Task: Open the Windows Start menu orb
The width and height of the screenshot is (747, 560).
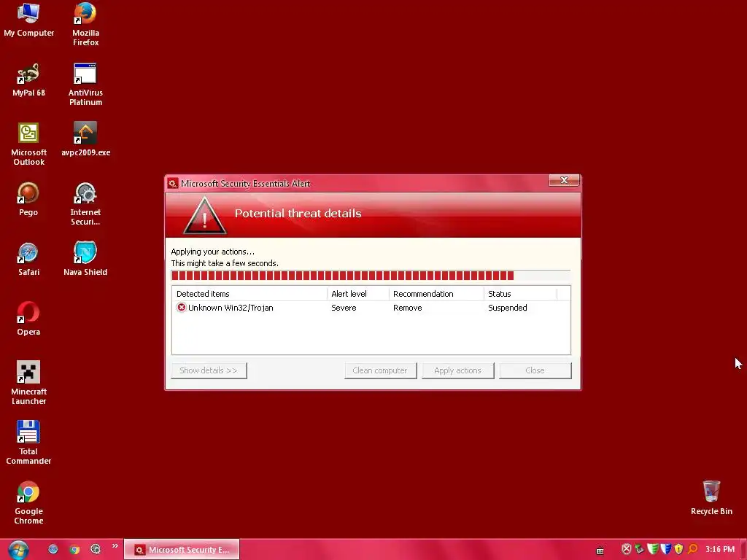Action: 18,550
